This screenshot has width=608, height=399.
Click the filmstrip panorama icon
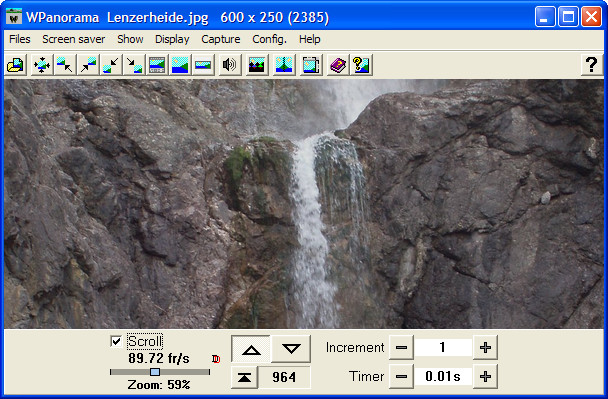tap(157, 65)
